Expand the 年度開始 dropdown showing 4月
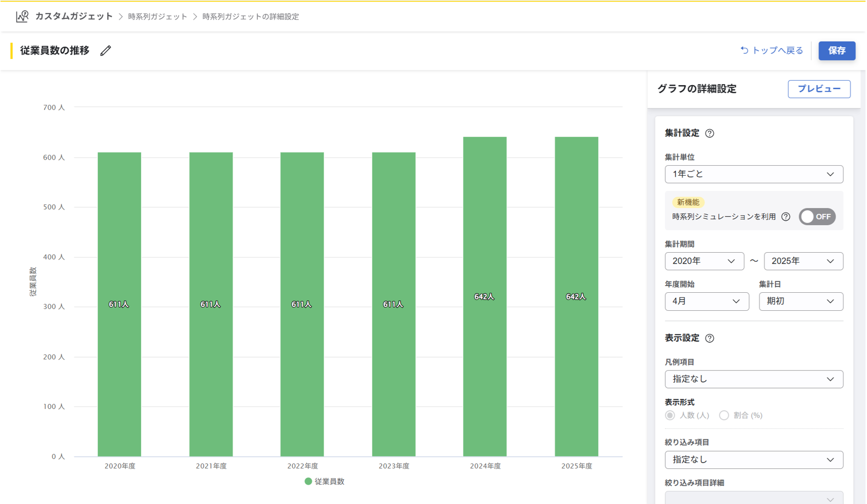The width and height of the screenshot is (867, 504). [706, 301]
